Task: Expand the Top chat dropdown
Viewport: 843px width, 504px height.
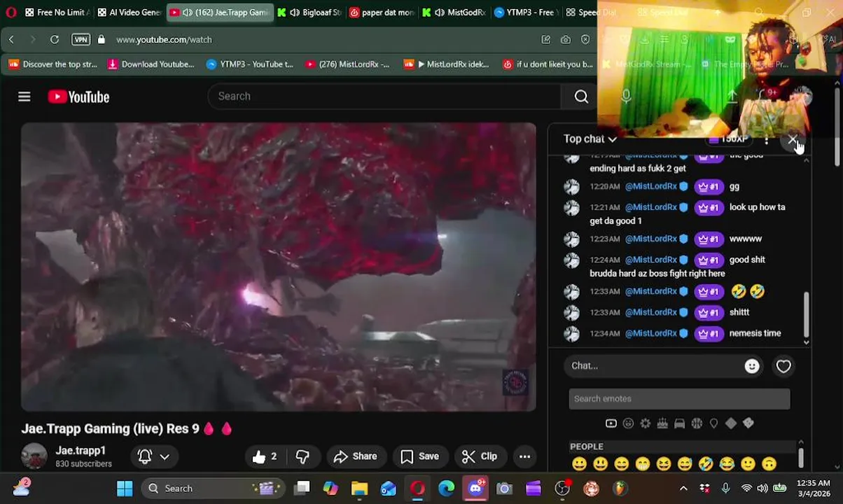Action: click(x=590, y=139)
